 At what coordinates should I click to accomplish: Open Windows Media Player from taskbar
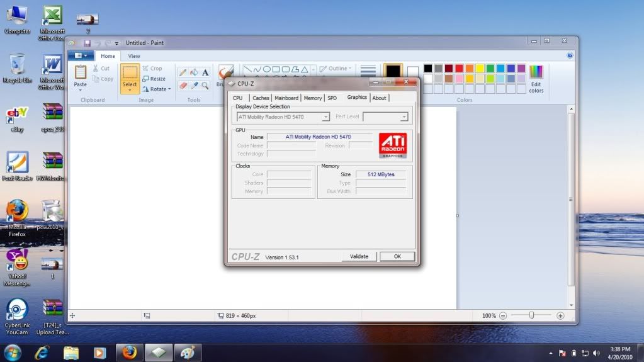pos(100,353)
